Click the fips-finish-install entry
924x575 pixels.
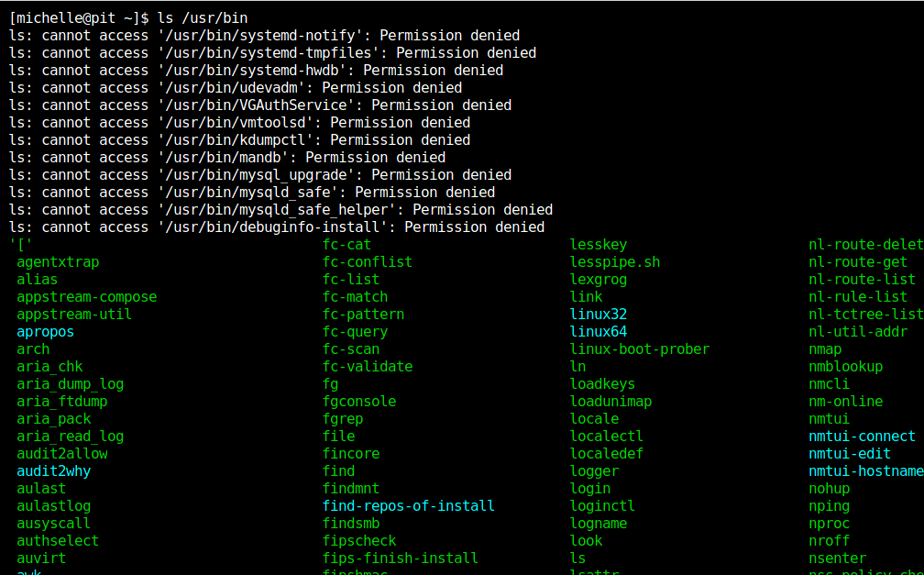click(x=400, y=558)
